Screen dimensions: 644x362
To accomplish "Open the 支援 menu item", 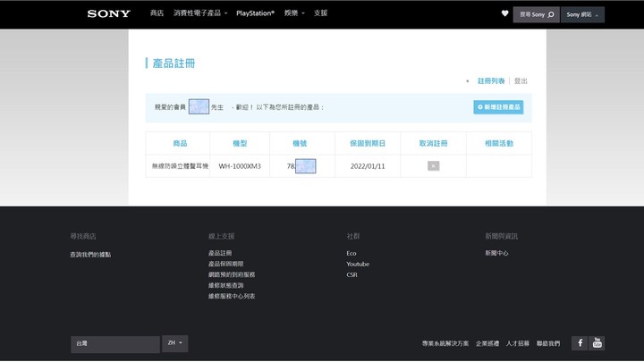I will point(320,13).
